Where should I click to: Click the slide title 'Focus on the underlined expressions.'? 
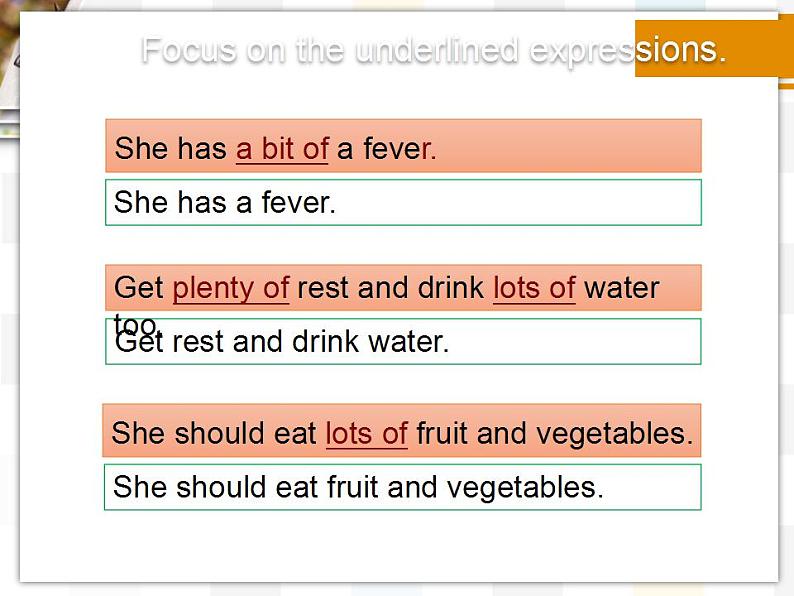[434, 50]
